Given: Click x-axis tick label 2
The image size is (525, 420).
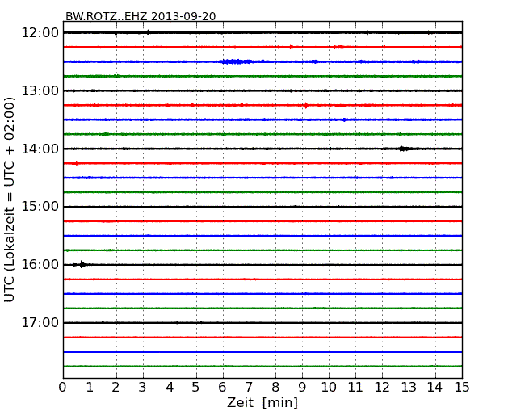Looking at the screenshot, I should tap(115, 388).
